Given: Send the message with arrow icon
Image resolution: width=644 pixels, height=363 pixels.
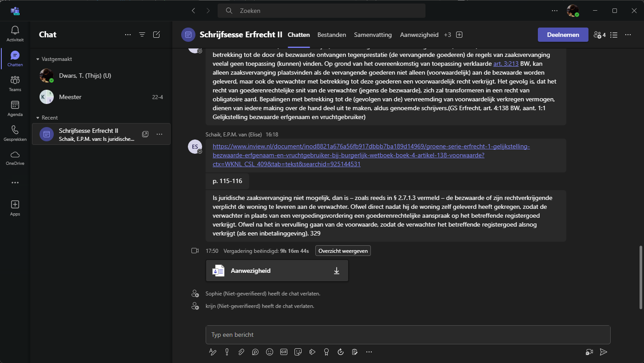Looking at the screenshot, I should click(603, 352).
